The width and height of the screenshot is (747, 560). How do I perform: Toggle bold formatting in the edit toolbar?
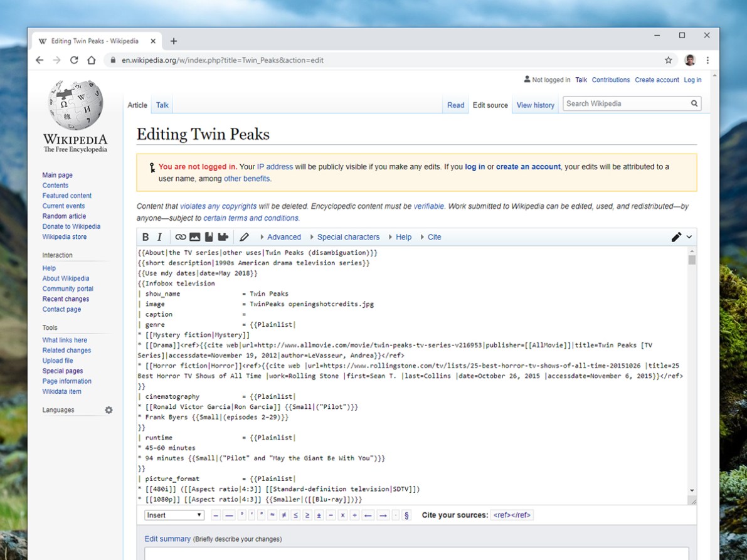[x=146, y=237]
